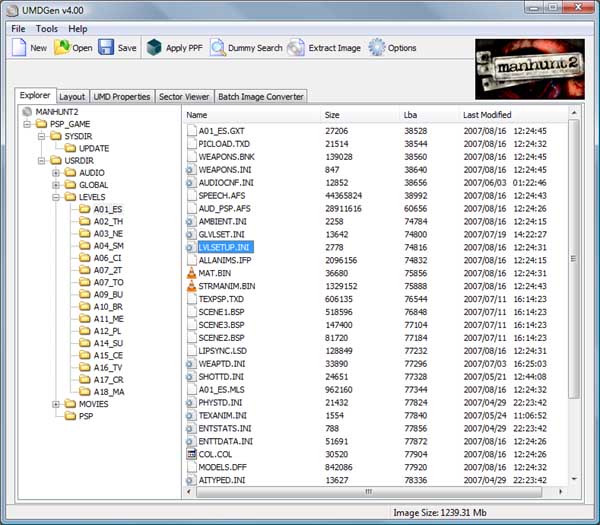
Task: Select the LIPSYNC.LSD file
Action: (x=222, y=351)
